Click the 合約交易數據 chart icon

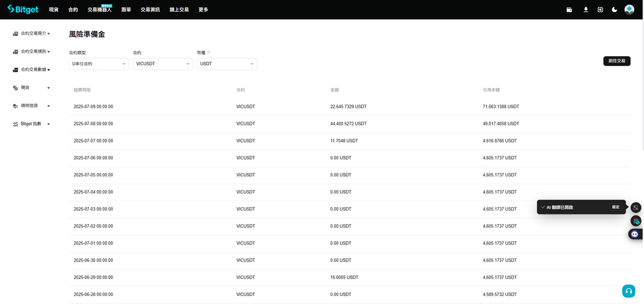(16, 70)
